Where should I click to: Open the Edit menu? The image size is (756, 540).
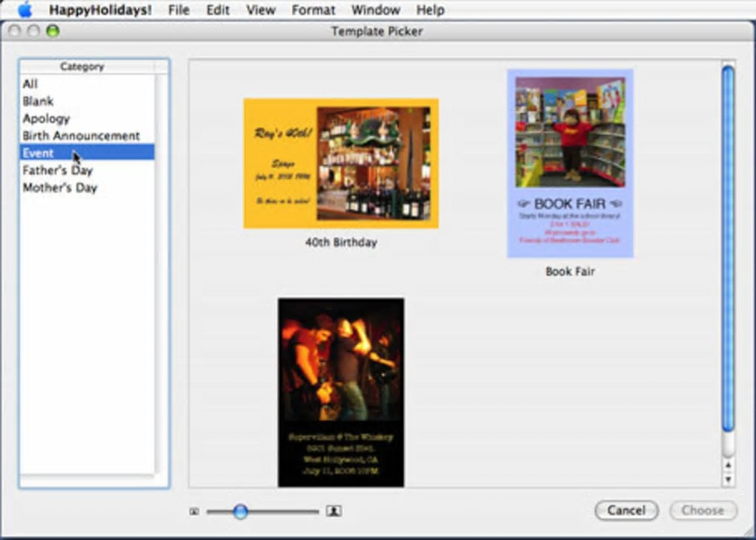[217, 10]
